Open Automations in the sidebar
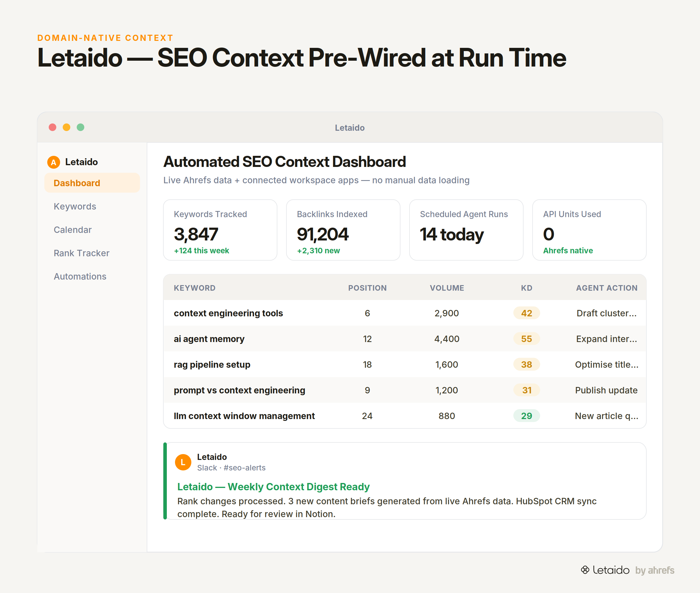The image size is (700, 593). click(x=80, y=276)
